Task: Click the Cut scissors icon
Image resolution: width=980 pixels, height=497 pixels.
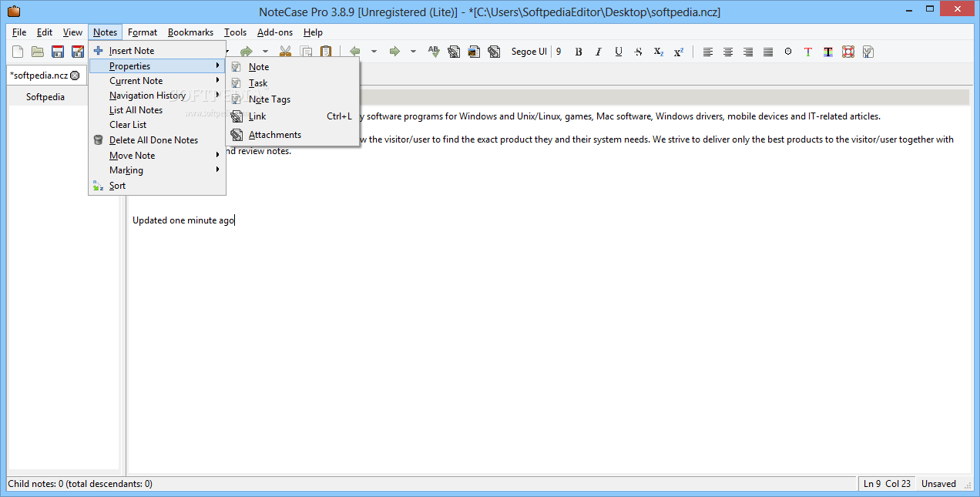Action: 286,52
